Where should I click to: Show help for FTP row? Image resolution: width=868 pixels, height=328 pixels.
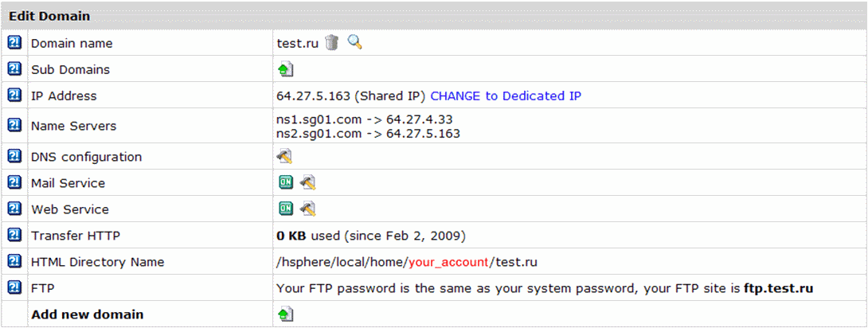15,287
